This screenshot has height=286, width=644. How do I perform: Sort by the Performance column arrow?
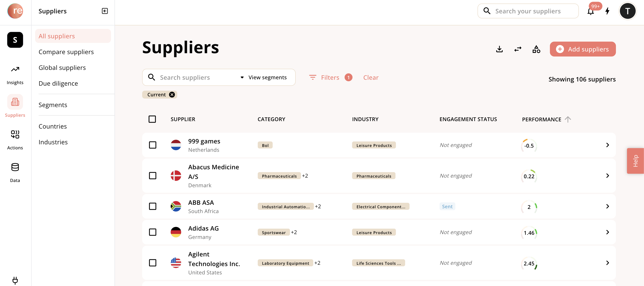coord(568,119)
